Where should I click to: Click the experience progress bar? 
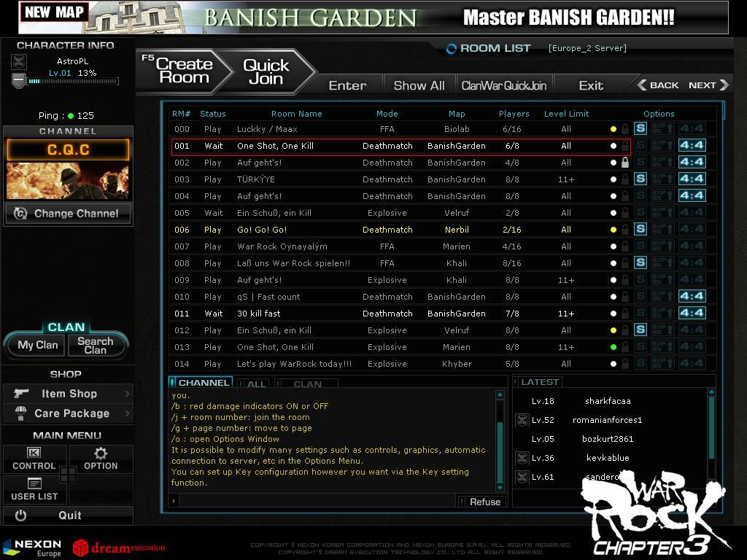(73, 82)
